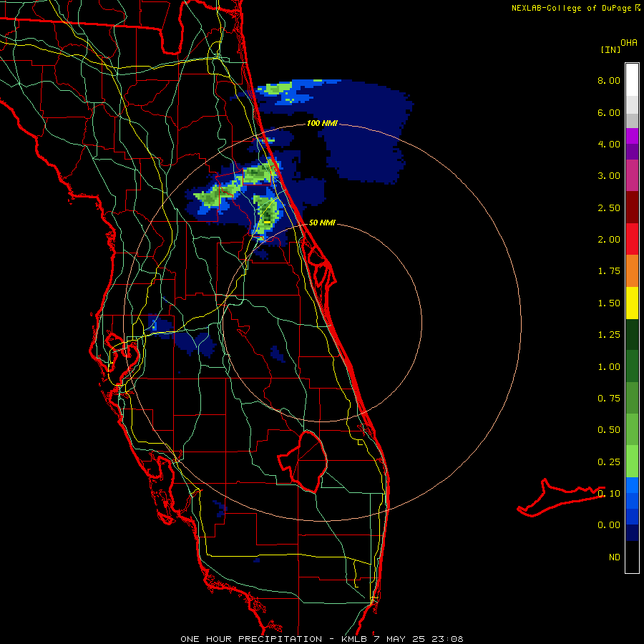Select the 1.75 legend value
644x644 pixels.
click(x=609, y=271)
